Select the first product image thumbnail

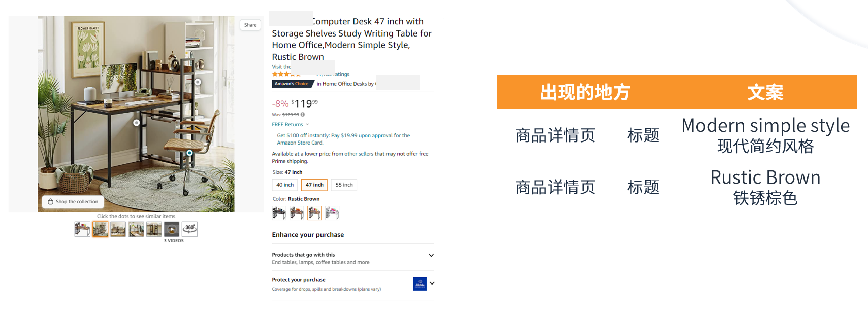pos(82,229)
